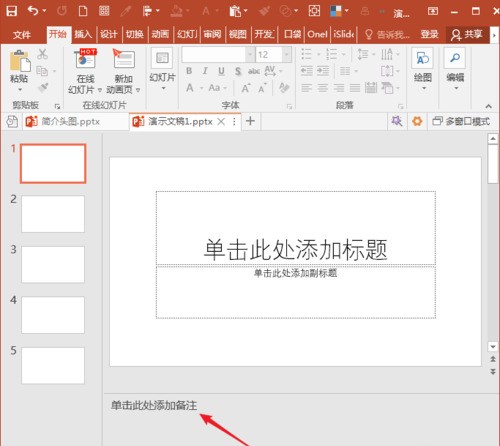The width and height of the screenshot is (500, 446).
Task: Click the Paste clipboard icon
Action: (x=20, y=61)
